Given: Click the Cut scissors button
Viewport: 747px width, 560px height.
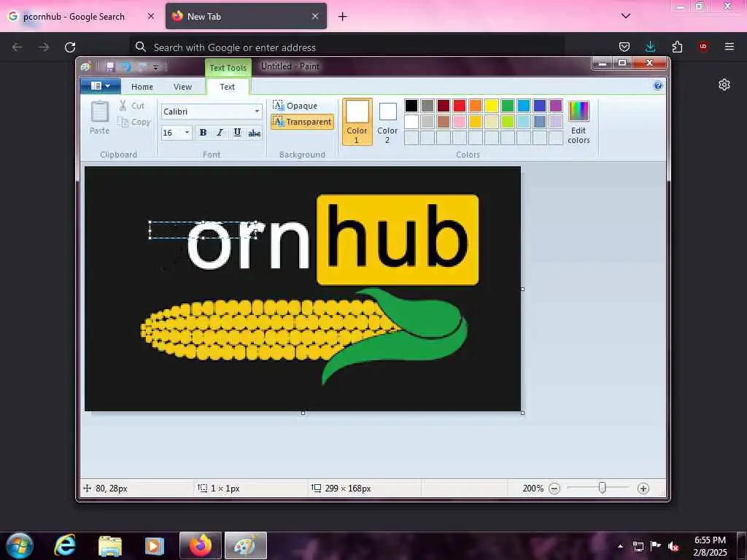Looking at the screenshot, I should tap(132, 106).
